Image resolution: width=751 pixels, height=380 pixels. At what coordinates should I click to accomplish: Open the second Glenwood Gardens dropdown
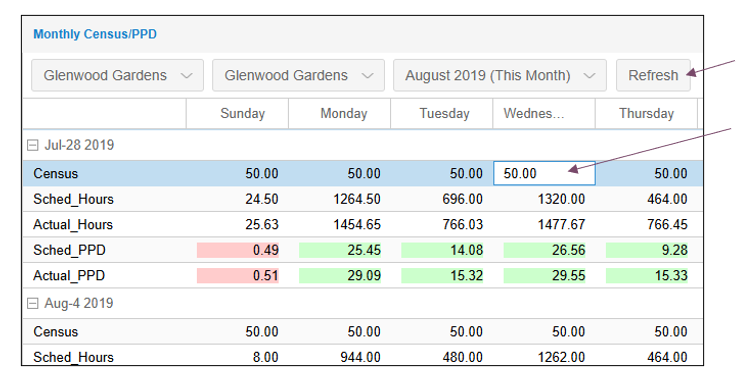pos(298,75)
